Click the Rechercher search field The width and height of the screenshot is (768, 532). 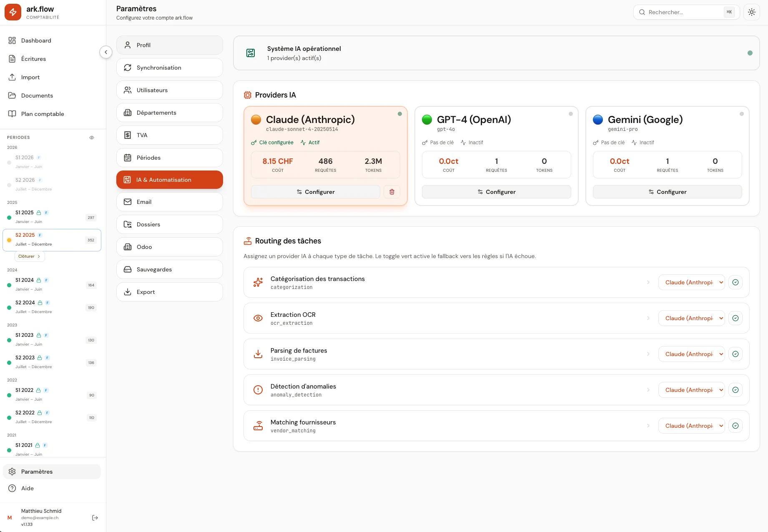tap(684, 12)
